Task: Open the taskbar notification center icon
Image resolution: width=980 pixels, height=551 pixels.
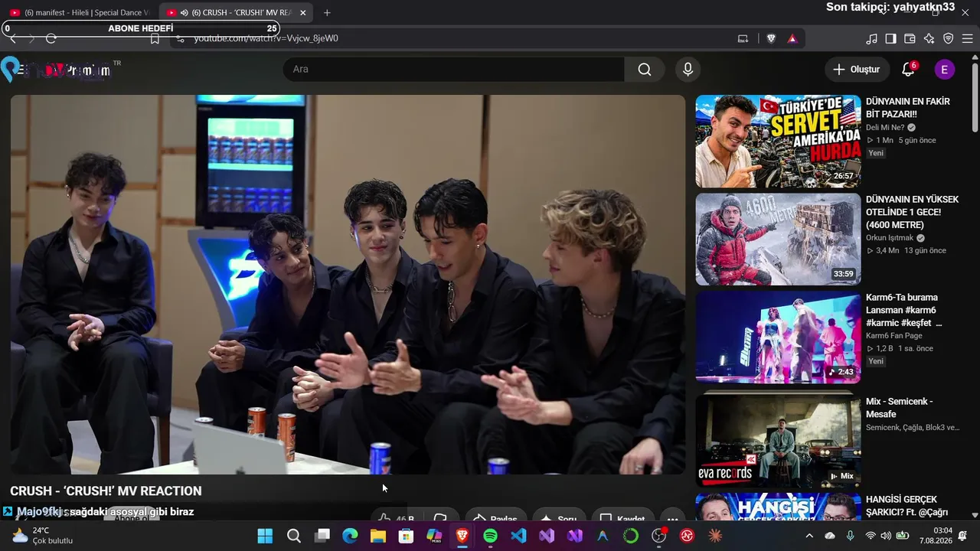Action: click(963, 536)
